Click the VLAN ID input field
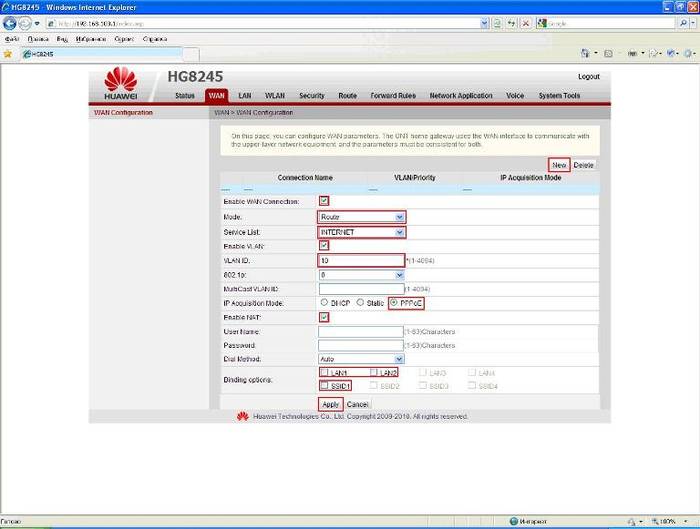This screenshot has width=700, height=529. [x=361, y=260]
